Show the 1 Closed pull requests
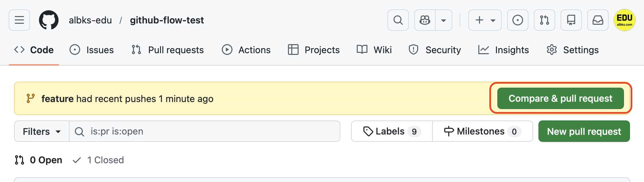644x182 pixels. [99, 160]
